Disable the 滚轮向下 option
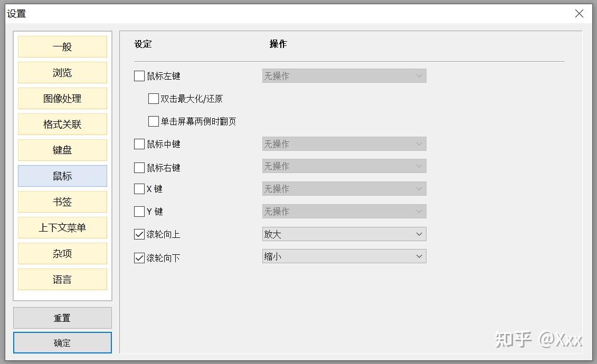 coord(139,257)
